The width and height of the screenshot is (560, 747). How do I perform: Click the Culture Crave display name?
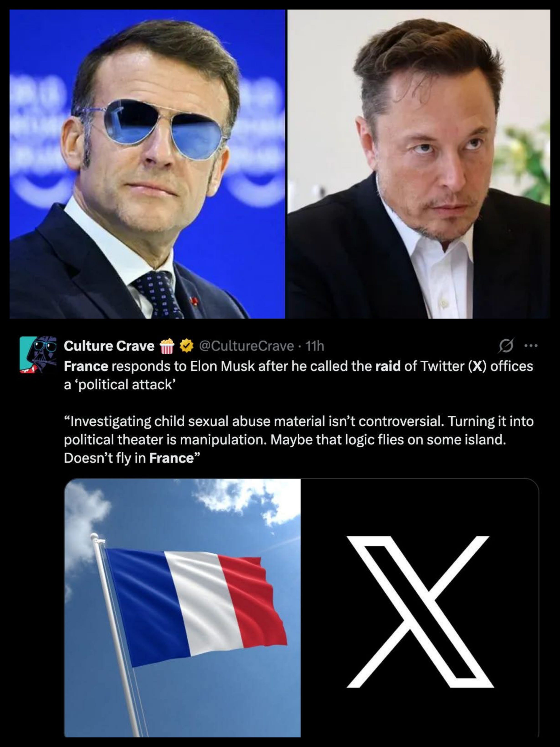click(109, 346)
